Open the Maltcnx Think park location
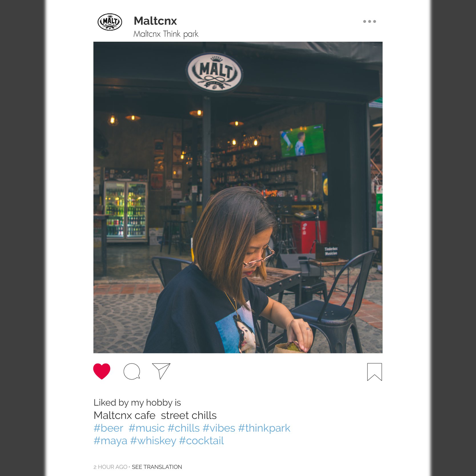Viewport: 476px width, 476px height. [166, 34]
